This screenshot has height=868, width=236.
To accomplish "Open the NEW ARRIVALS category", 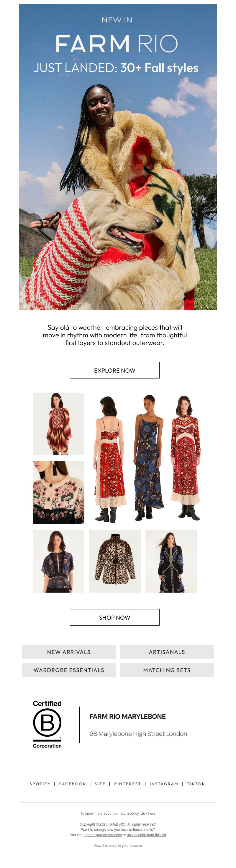I will point(69,652).
